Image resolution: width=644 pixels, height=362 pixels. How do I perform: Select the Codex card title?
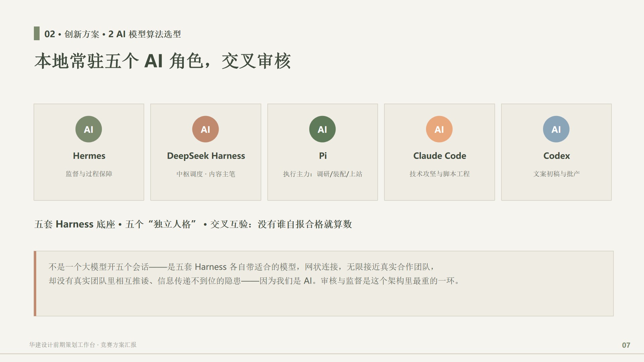coord(556,156)
